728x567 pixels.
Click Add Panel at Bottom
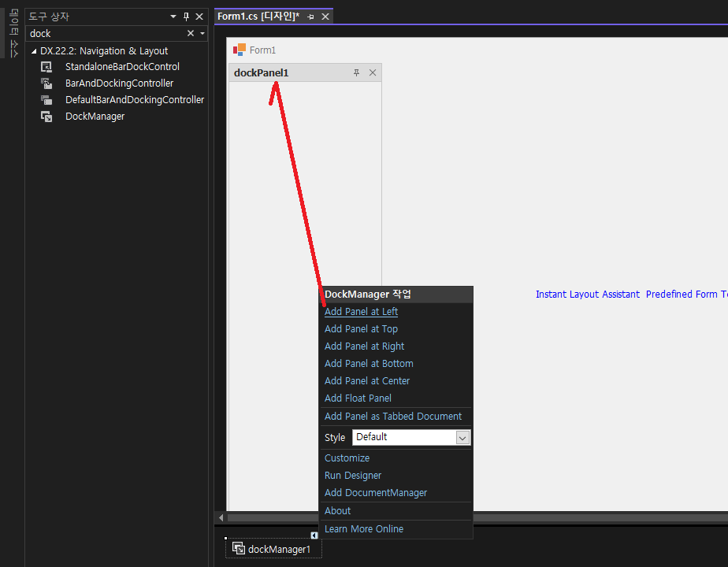click(x=369, y=364)
